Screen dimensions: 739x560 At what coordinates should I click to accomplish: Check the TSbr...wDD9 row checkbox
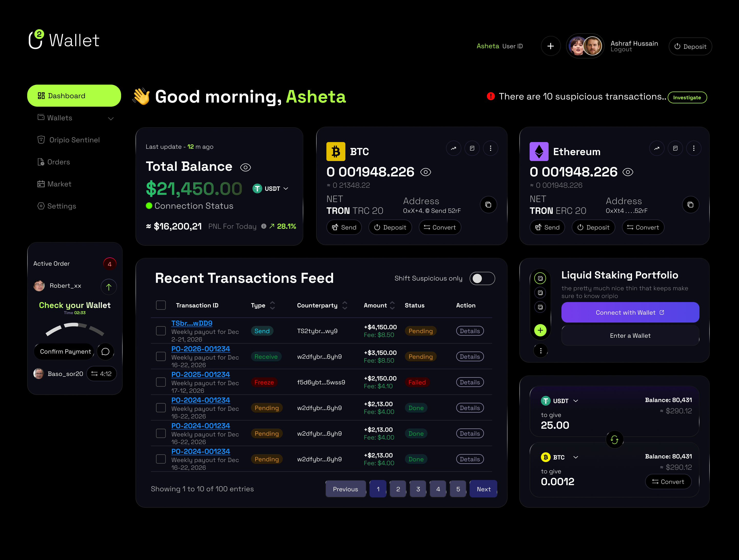tap(161, 331)
